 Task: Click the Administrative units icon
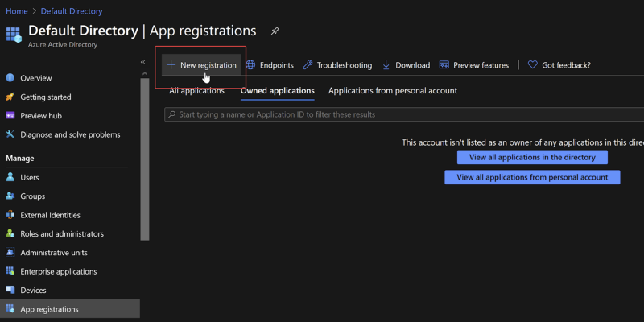click(10, 253)
